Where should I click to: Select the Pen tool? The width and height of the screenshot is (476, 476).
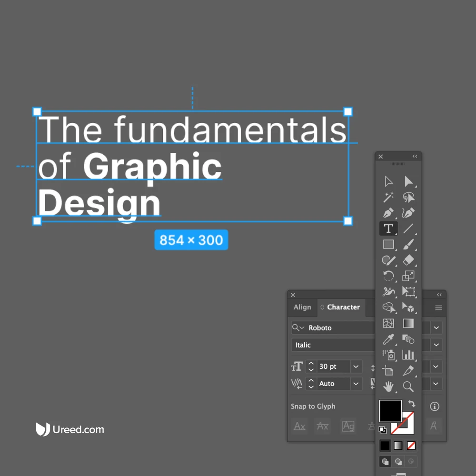pos(388,213)
